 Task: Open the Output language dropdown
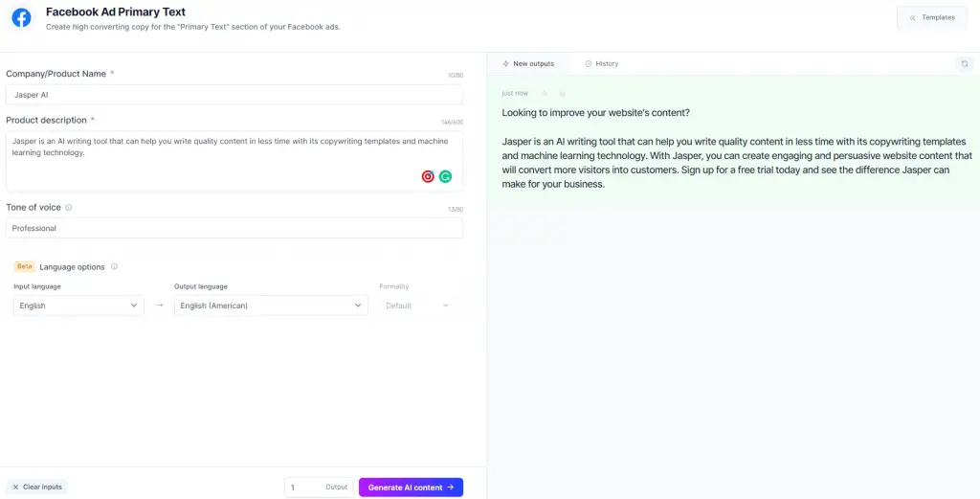(271, 306)
